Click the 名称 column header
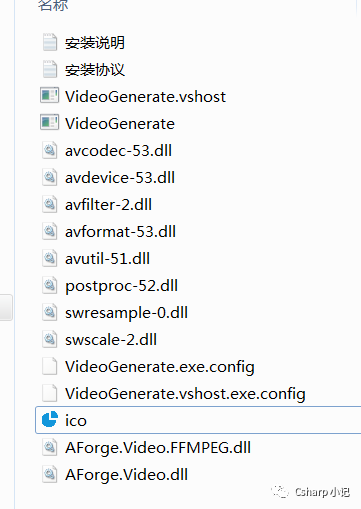 [x=53, y=5]
